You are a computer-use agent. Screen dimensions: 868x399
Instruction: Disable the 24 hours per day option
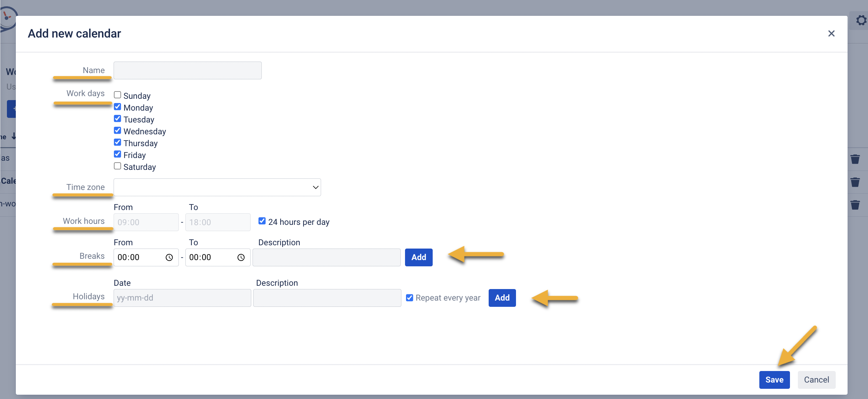click(x=262, y=221)
